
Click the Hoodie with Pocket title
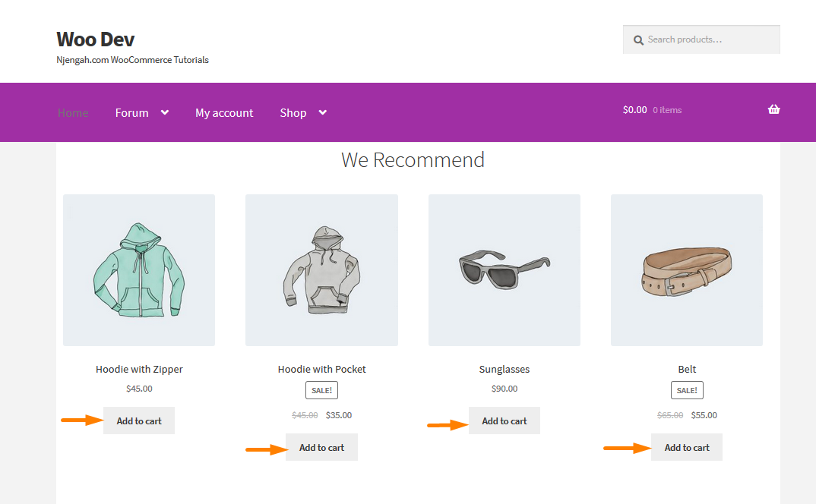point(321,370)
